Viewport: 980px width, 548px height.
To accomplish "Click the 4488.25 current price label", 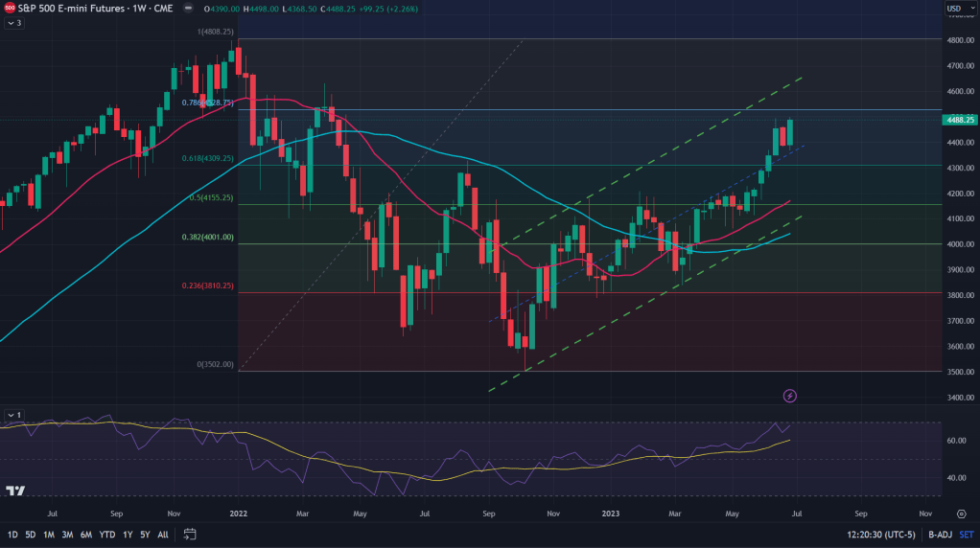I will pyautogui.click(x=959, y=121).
